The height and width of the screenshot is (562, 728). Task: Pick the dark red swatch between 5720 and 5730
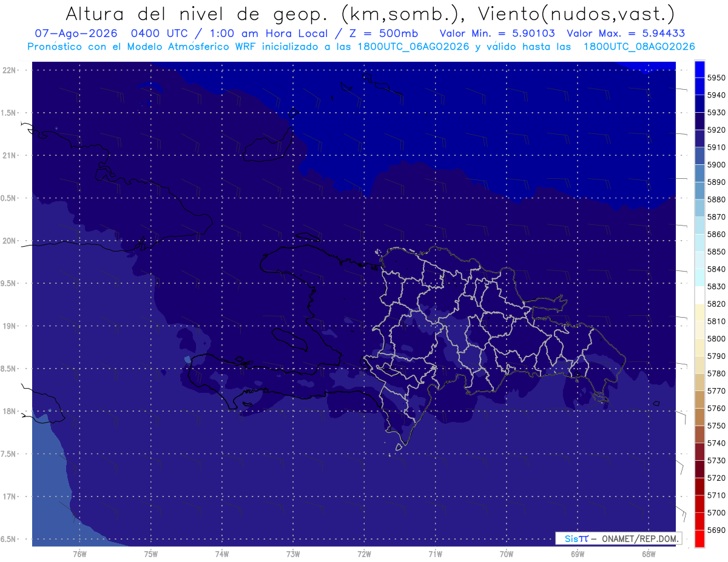pos(699,469)
